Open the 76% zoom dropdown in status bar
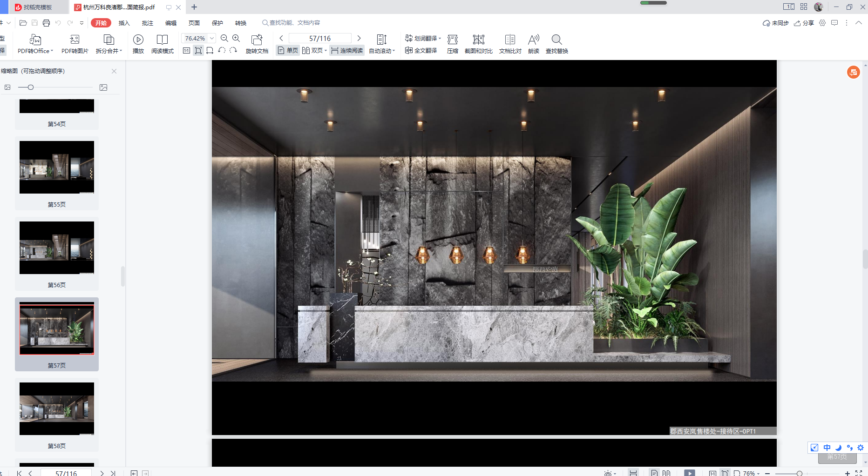 pyautogui.click(x=751, y=473)
